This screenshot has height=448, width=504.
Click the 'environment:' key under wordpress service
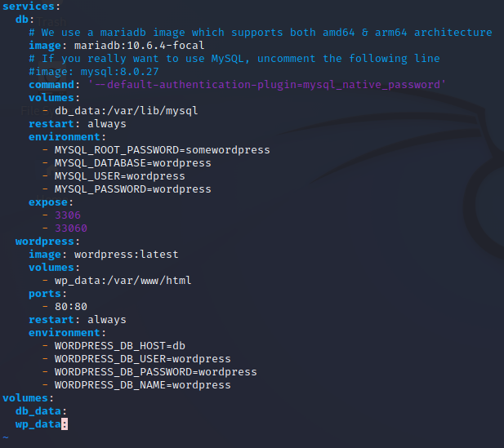pyautogui.click(x=67, y=333)
